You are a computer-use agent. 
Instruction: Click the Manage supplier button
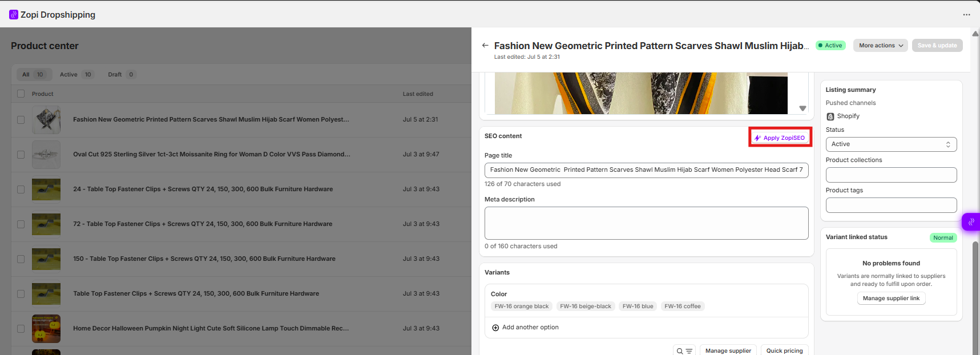tap(728, 351)
